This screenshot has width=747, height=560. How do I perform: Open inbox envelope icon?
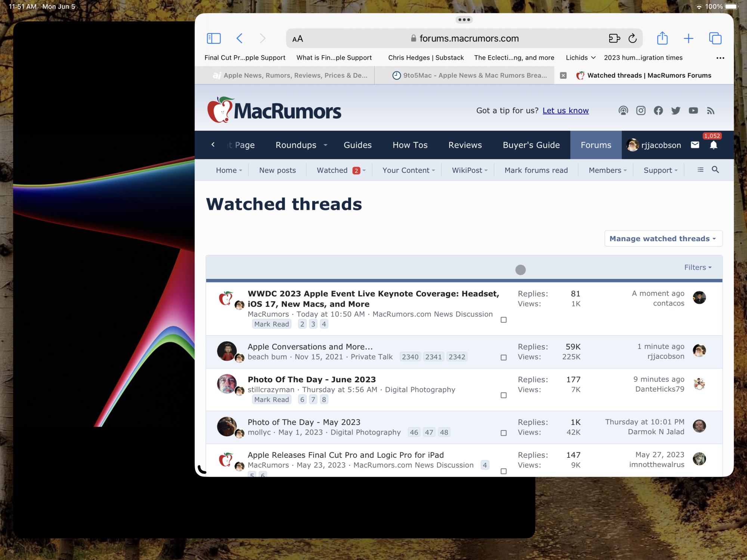click(x=695, y=145)
